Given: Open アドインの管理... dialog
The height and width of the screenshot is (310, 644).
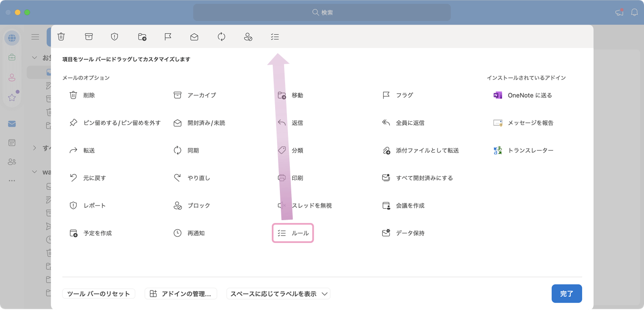Looking at the screenshot, I should (x=181, y=294).
